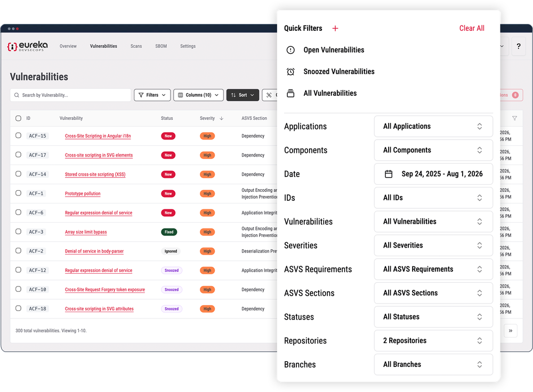533x392 pixels.
Task: Expand the All Statuses selector
Action: tap(433, 317)
